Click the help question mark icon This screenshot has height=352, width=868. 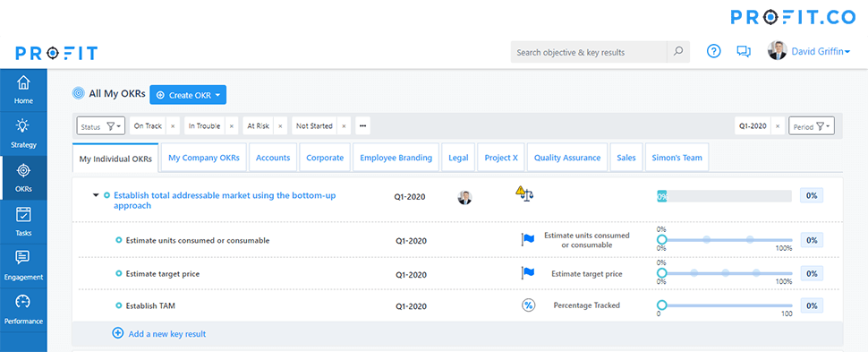coord(714,52)
